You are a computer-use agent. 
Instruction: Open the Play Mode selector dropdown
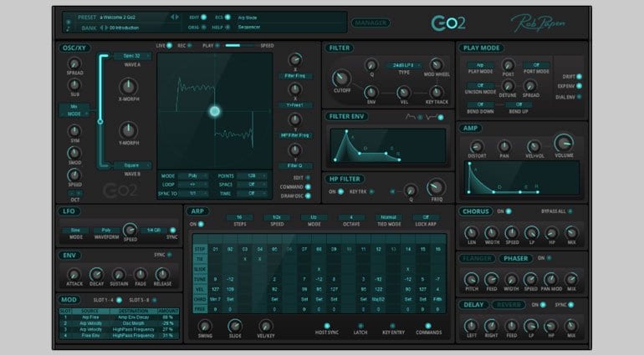tap(480, 65)
